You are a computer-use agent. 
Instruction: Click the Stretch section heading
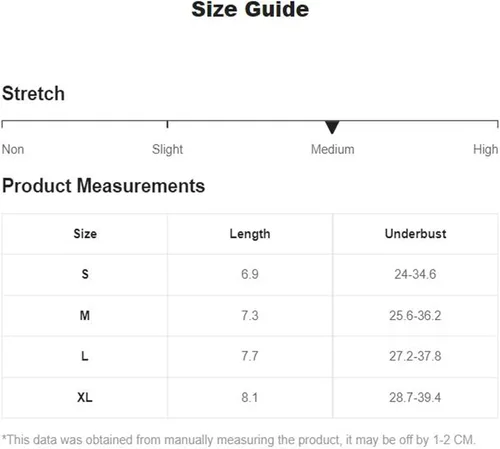(x=33, y=93)
